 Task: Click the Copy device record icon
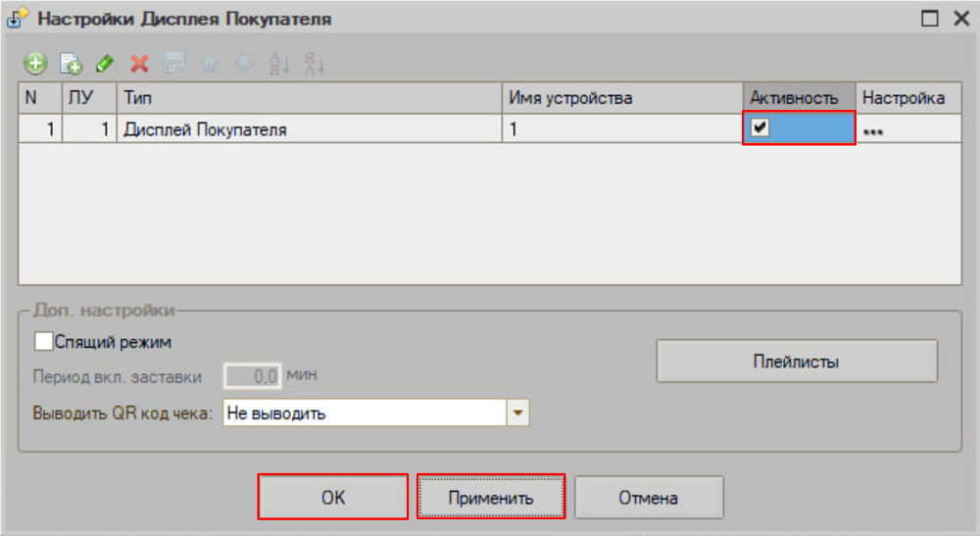coord(71,65)
